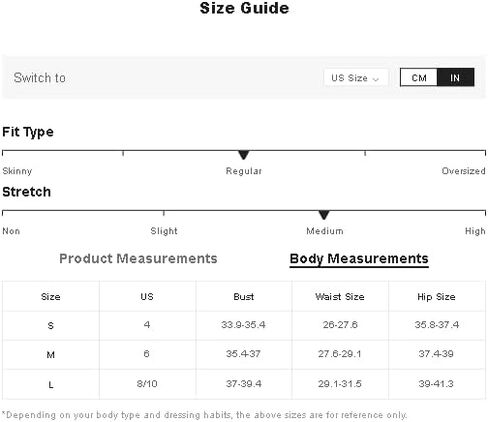Switch to Product Measurements tab
488x422 pixels.
point(138,259)
